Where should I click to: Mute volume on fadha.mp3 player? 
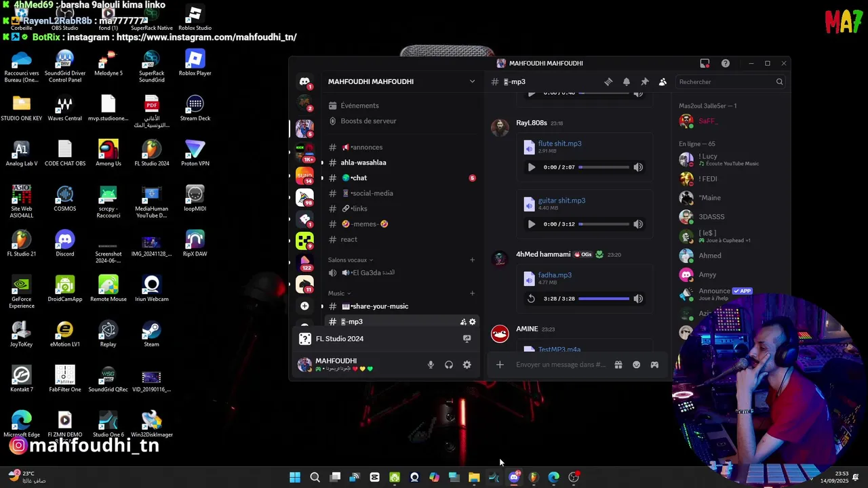point(638,299)
